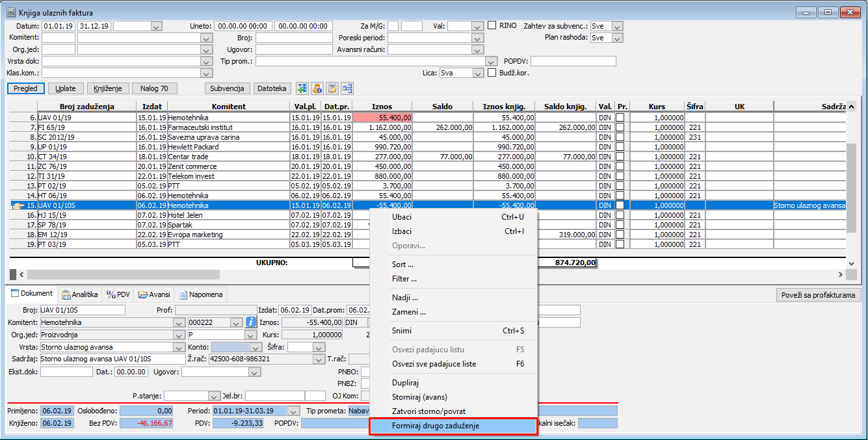This screenshot has width=868, height=440.
Task: Click the notepad with pencil toolbar icon
Action: click(332, 88)
